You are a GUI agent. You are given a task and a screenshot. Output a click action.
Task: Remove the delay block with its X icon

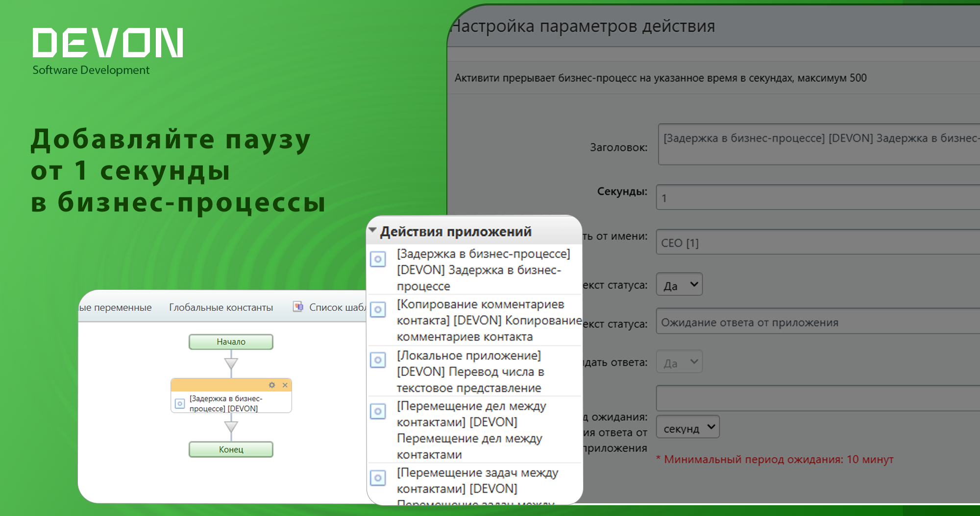point(285,385)
